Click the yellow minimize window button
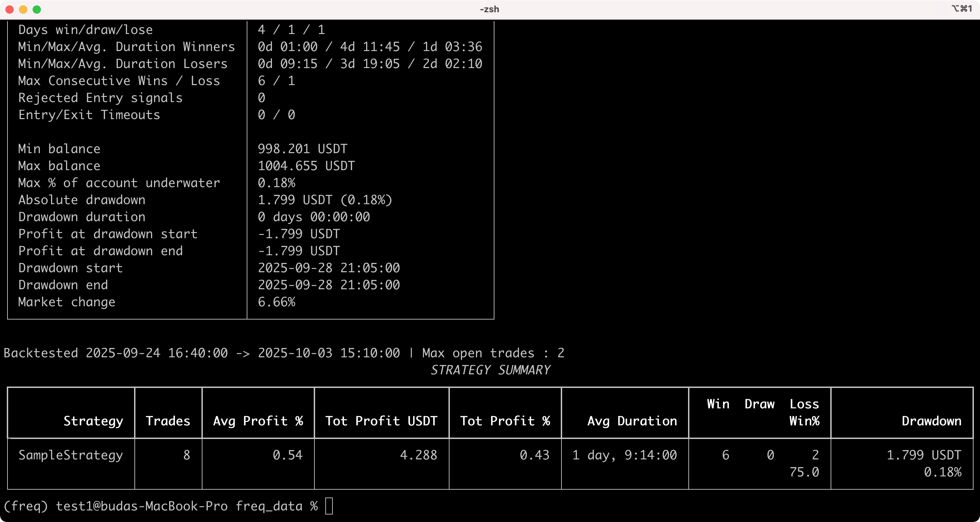The image size is (980, 522). point(23,10)
